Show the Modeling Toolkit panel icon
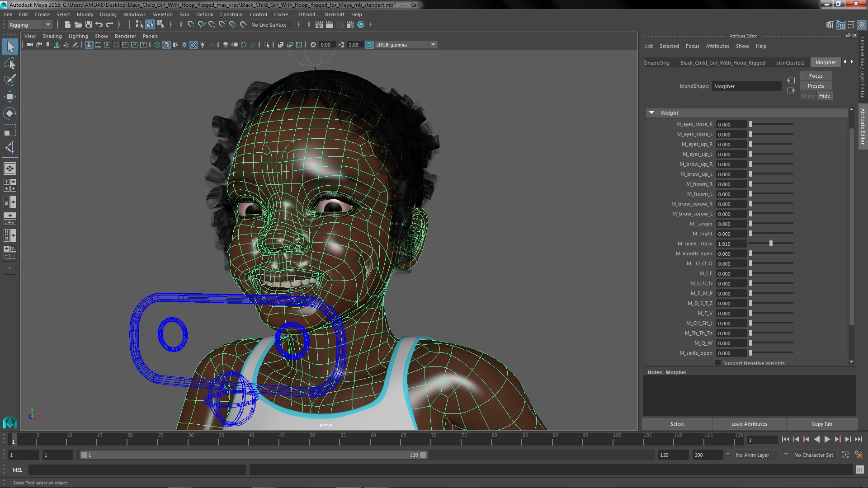Screen dimensions: 868x488 (830, 25)
